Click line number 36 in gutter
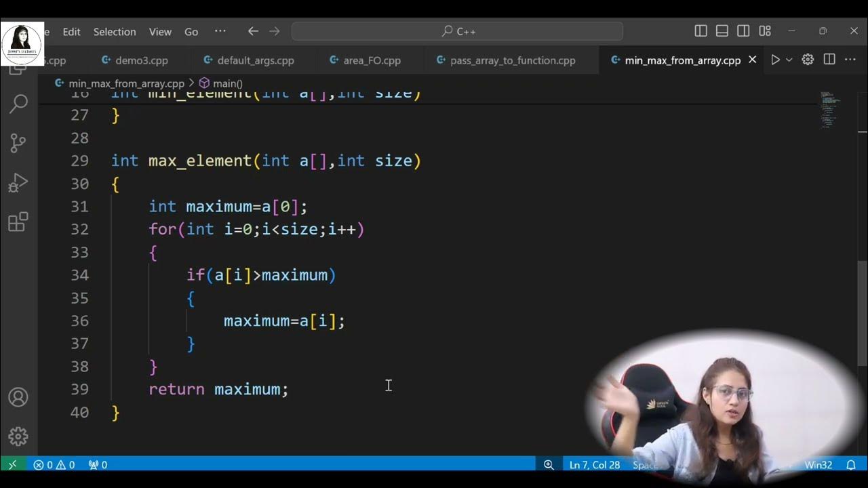 coord(79,321)
